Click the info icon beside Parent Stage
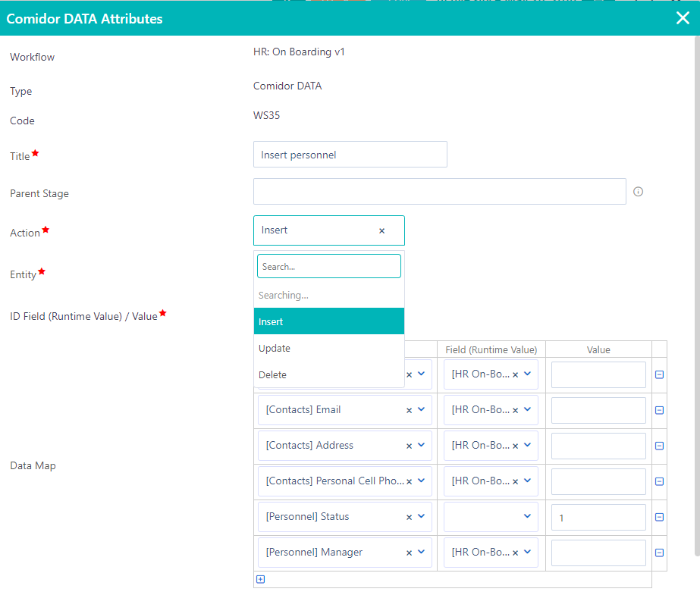 [638, 192]
